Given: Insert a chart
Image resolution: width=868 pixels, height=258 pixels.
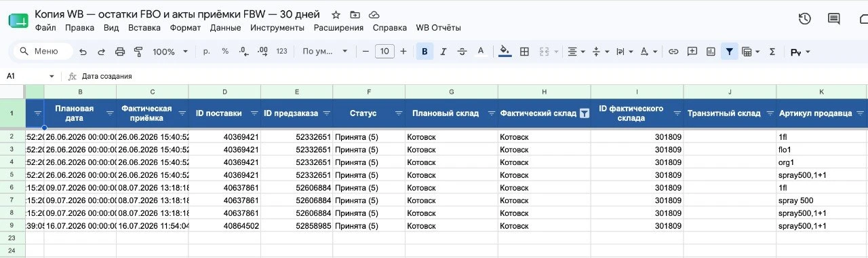Looking at the screenshot, I should 711,51.
